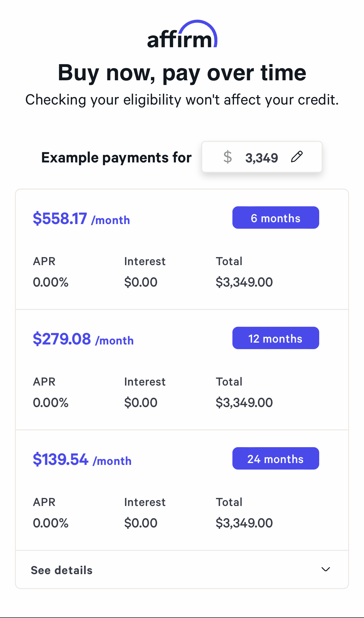
Task: Click the Total value in 24 months plan
Action: (244, 523)
